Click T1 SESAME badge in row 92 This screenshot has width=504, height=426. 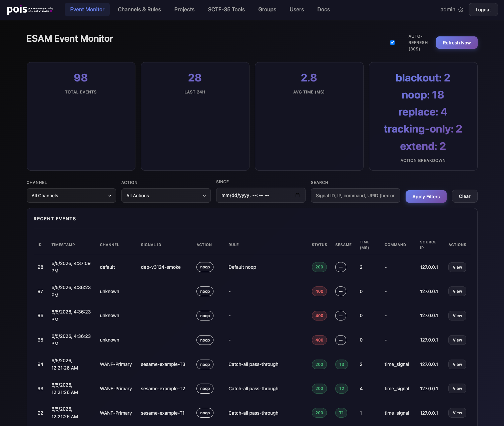pos(341,413)
